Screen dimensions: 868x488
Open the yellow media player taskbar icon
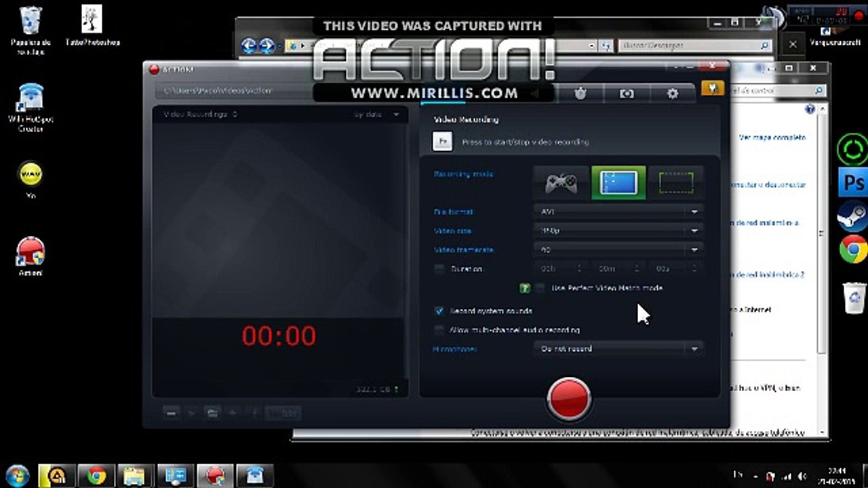(57, 475)
